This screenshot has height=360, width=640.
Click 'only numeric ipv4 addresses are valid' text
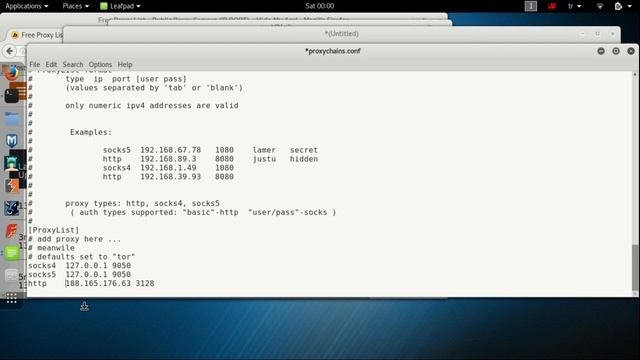[152, 106]
